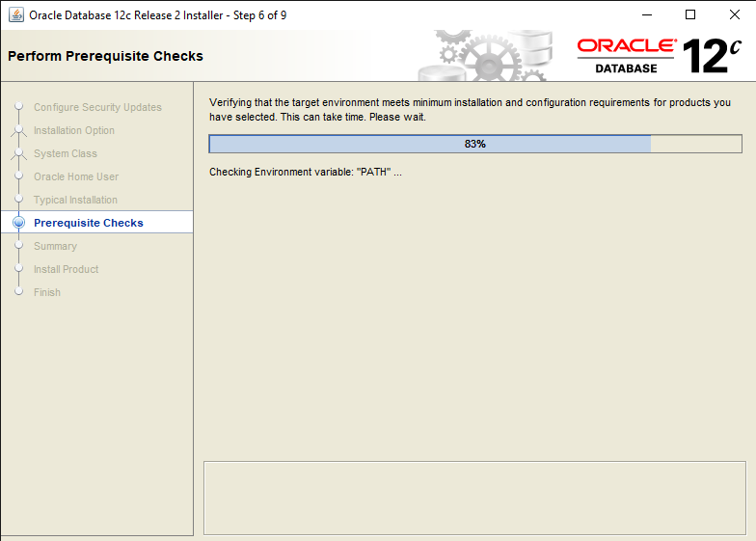Click the "Checking Environment variable: PATH" status text
Image resolution: width=756 pixels, height=541 pixels.
305,172
